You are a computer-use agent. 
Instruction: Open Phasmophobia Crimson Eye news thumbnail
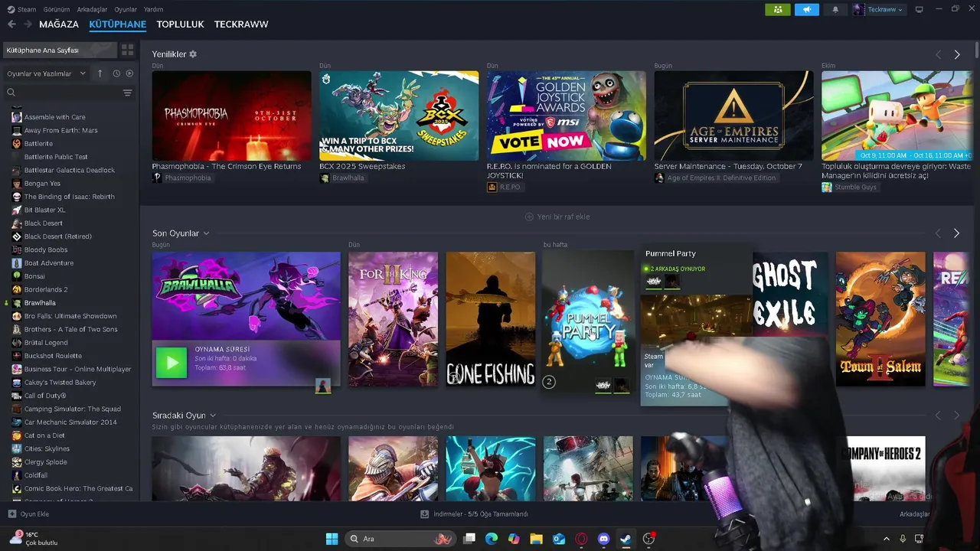click(231, 116)
